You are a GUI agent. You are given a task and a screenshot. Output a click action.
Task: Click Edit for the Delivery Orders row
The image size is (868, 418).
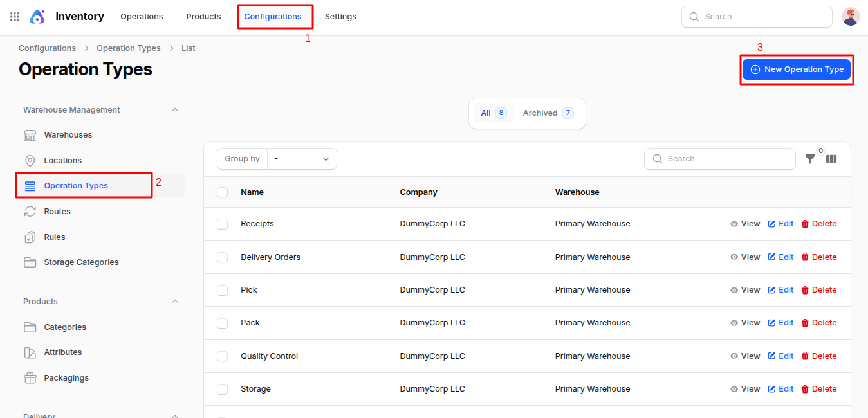coord(780,257)
